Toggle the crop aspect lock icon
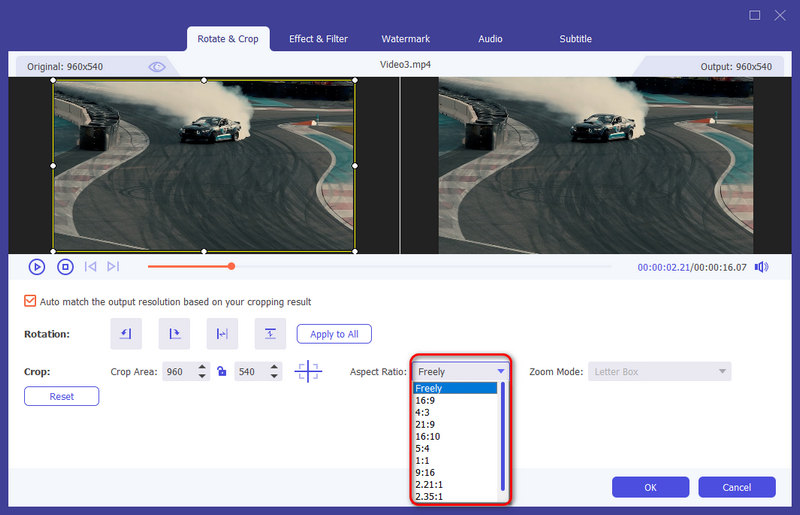The image size is (800, 515). 222,372
